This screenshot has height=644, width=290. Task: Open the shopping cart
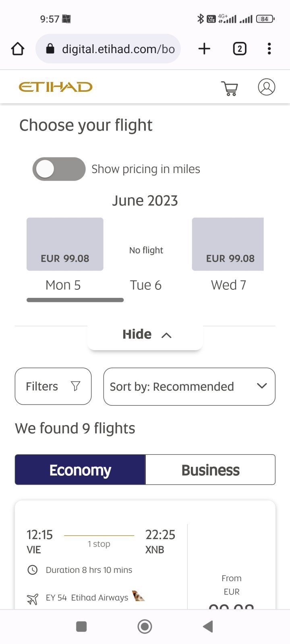click(x=230, y=88)
